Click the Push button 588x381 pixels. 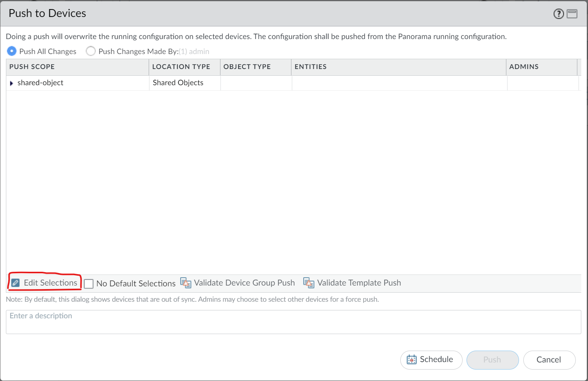point(492,360)
